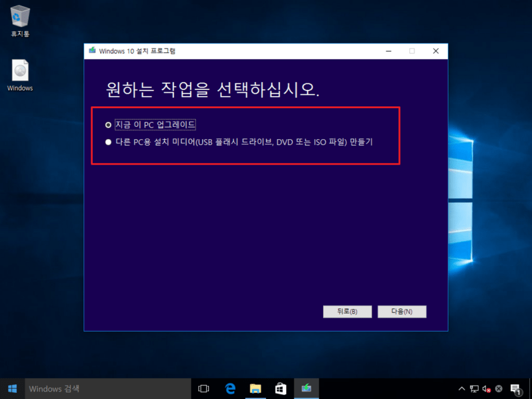The image size is (532, 399).
Task: Open the network status tray icon
Action: 474,389
